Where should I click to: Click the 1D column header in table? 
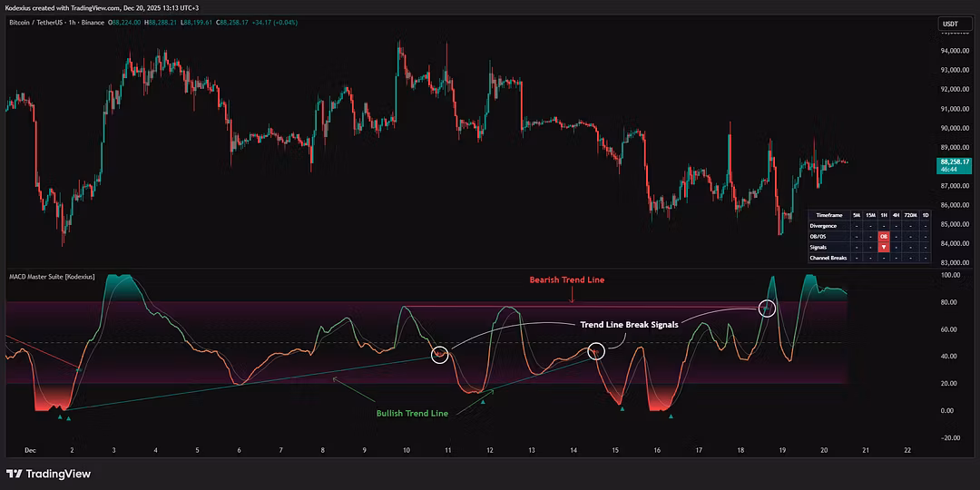point(926,215)
